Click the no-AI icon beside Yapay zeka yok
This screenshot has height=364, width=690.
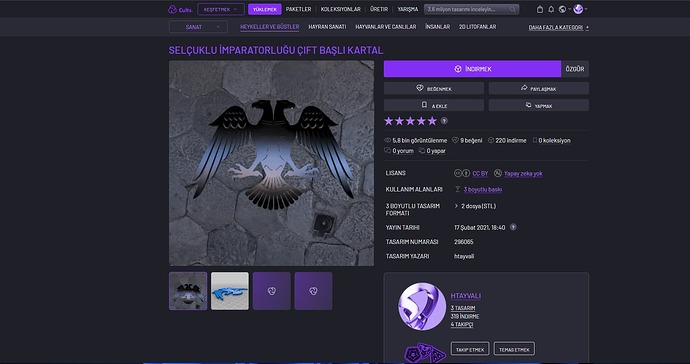[498, 173]
